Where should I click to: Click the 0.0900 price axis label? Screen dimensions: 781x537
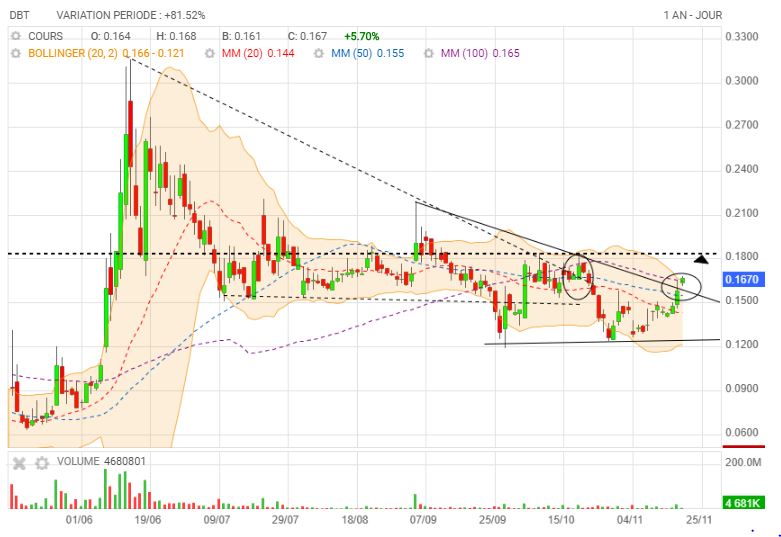pos(742,388)
